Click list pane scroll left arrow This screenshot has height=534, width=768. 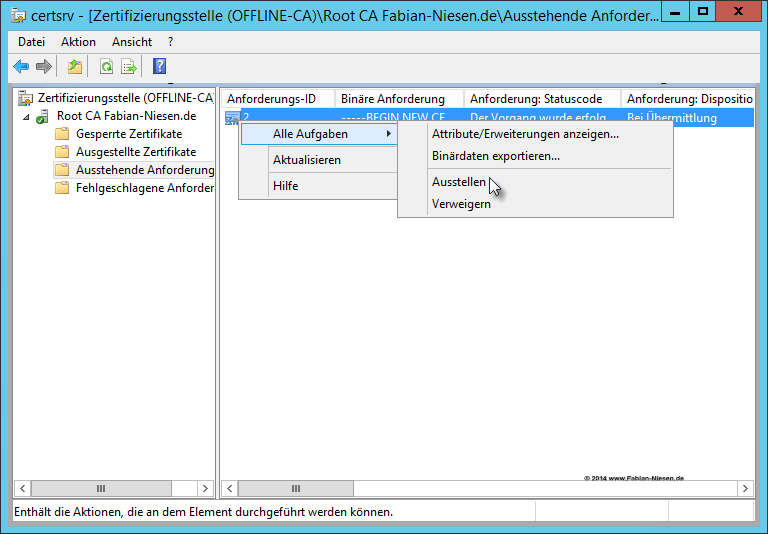point(230,488)
